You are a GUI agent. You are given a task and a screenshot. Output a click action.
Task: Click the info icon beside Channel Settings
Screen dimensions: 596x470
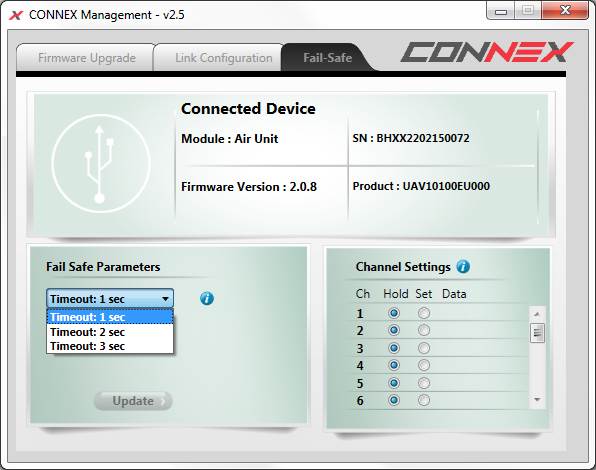(x=463, y=267)
